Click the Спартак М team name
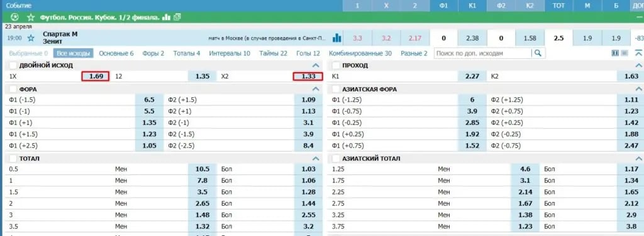The image size is (644, 236). [60, 34]
